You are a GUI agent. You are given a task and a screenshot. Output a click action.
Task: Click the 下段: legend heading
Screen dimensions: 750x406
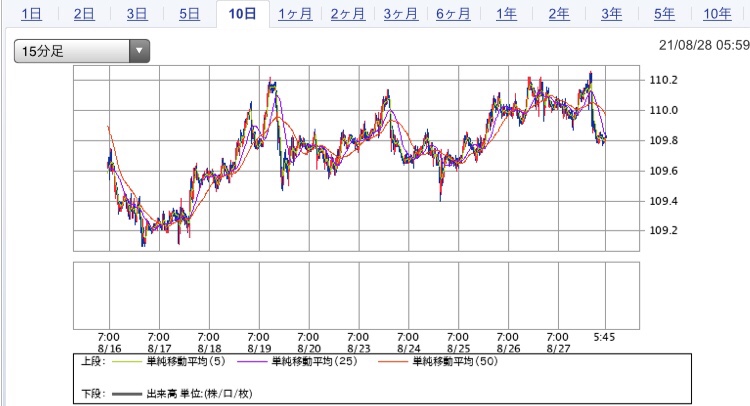tap(93, 394)
